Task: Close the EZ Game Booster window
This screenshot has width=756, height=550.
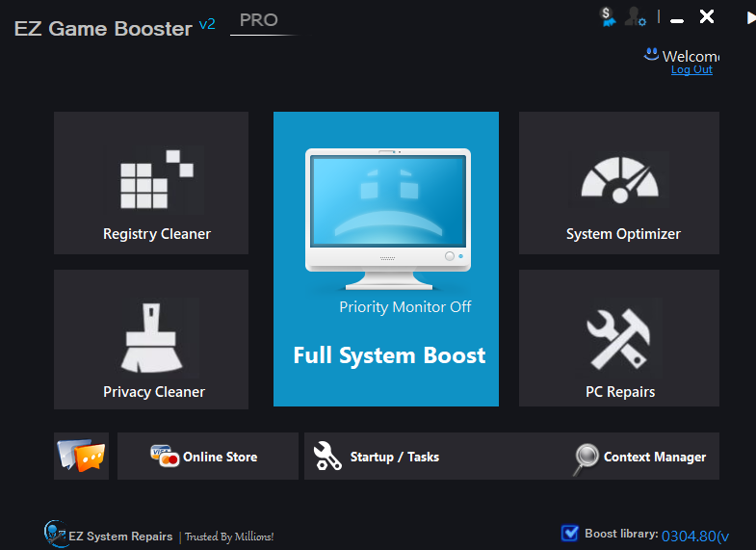Action: click(707, 17)
